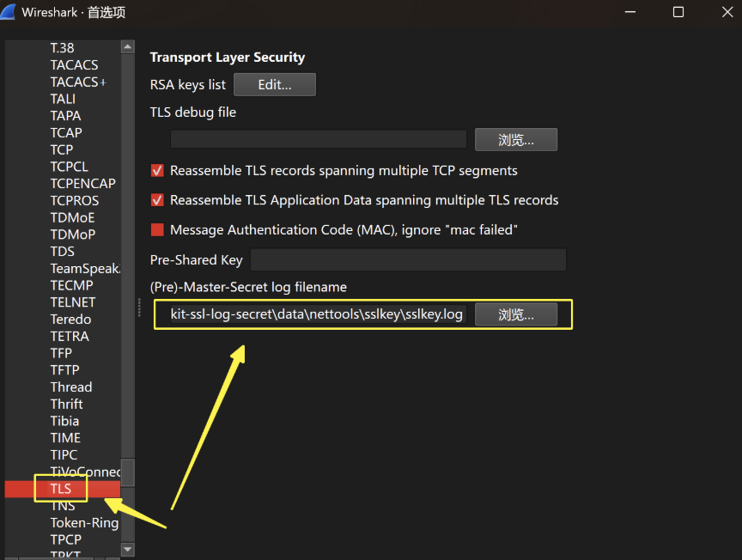Select TCPROS protocol entry
This screenshot has width=742, height=560.
click(75, 201)
